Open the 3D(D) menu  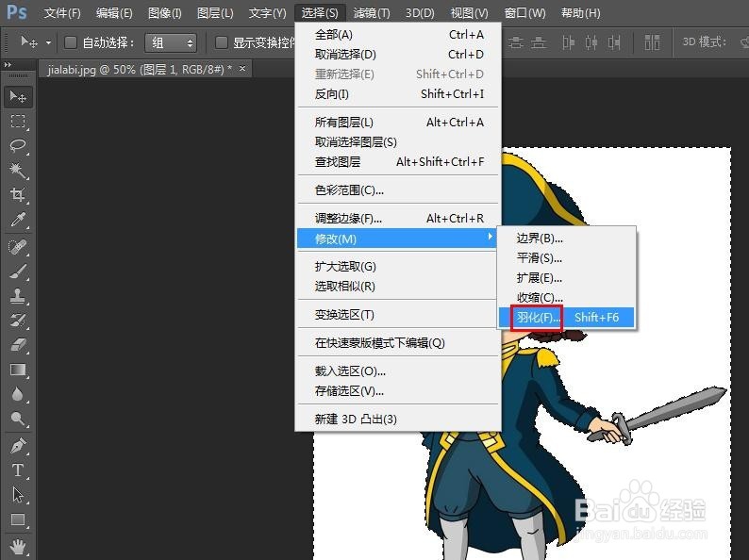pos(420,13)
